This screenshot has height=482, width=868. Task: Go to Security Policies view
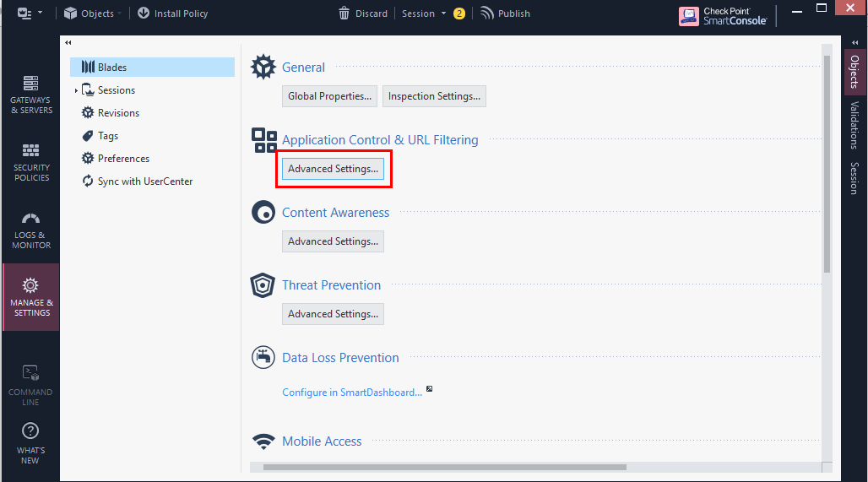[x=31, y=163]
